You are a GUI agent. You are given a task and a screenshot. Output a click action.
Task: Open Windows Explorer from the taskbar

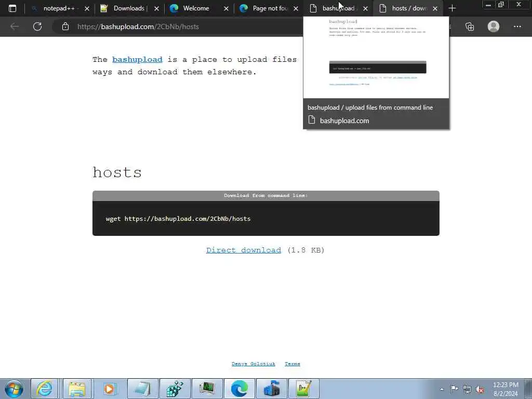[x=77, y=389]
